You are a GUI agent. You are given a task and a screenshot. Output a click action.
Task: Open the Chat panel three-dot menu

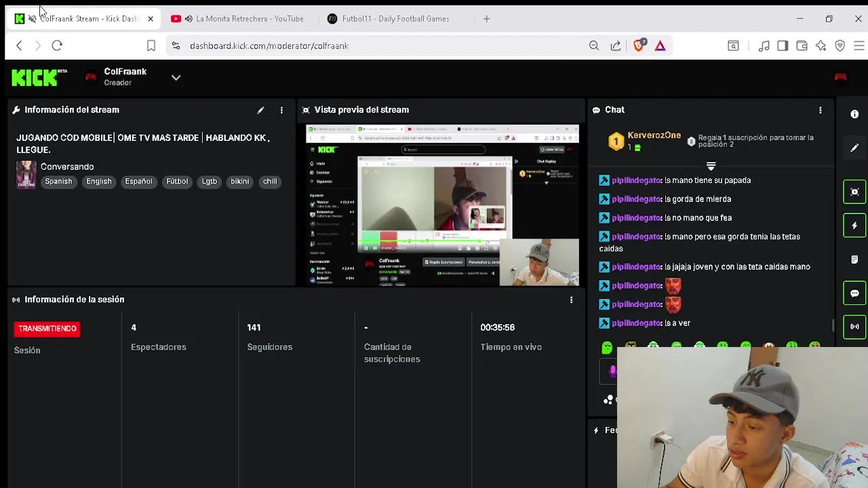click(x=821, y=110)
